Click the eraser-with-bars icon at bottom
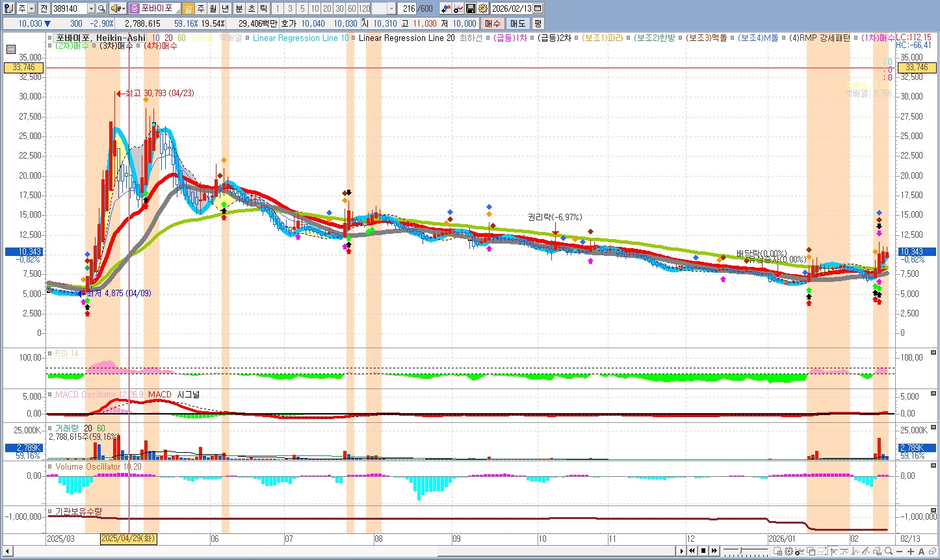Screen dimensions: 940x560 878,551
